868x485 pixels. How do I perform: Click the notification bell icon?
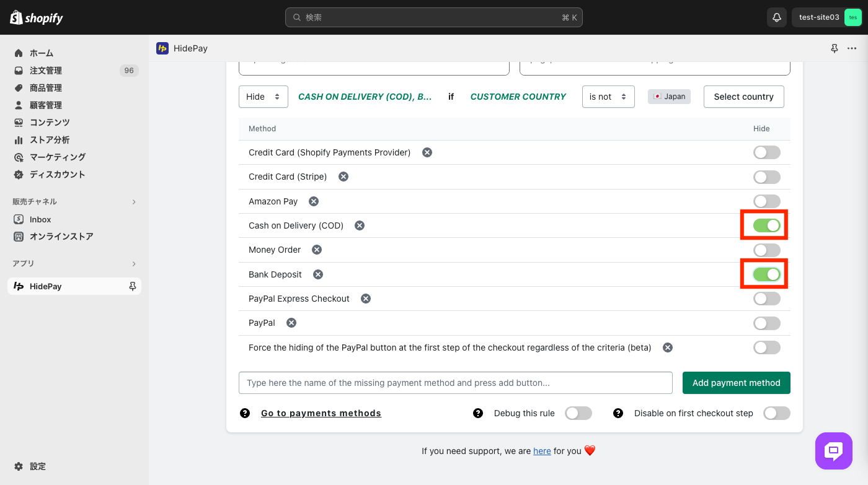tap(776, 17)
